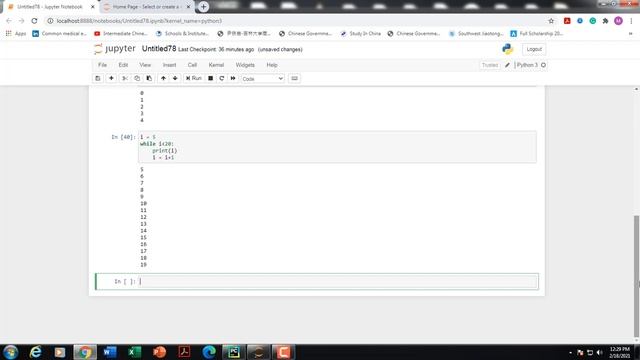Move the selected cell up
The image size is (640, 360).
tap(163, 78)
